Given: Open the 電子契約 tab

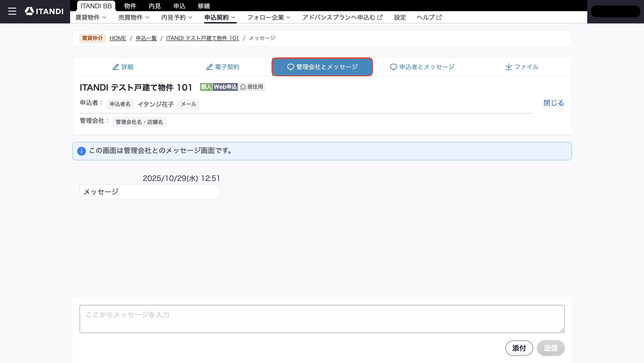Looking at the screenshot, I should [222, 67].
